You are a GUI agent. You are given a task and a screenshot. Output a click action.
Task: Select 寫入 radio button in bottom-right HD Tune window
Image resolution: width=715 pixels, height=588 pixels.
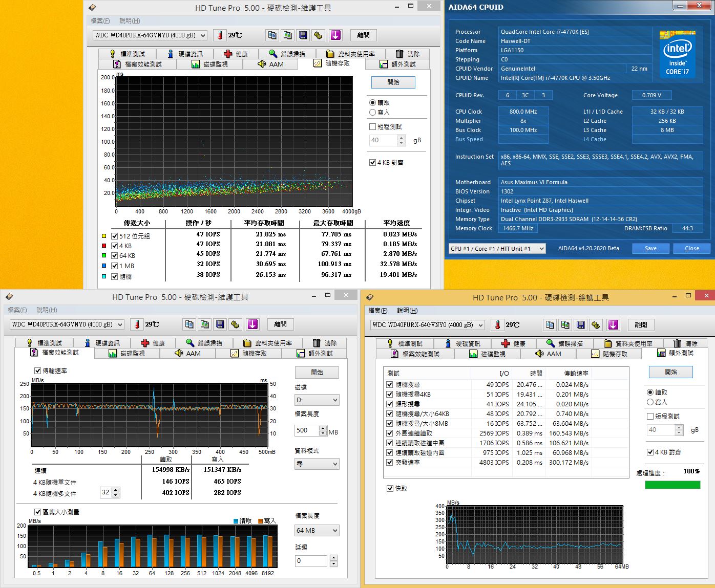[650, 402]
